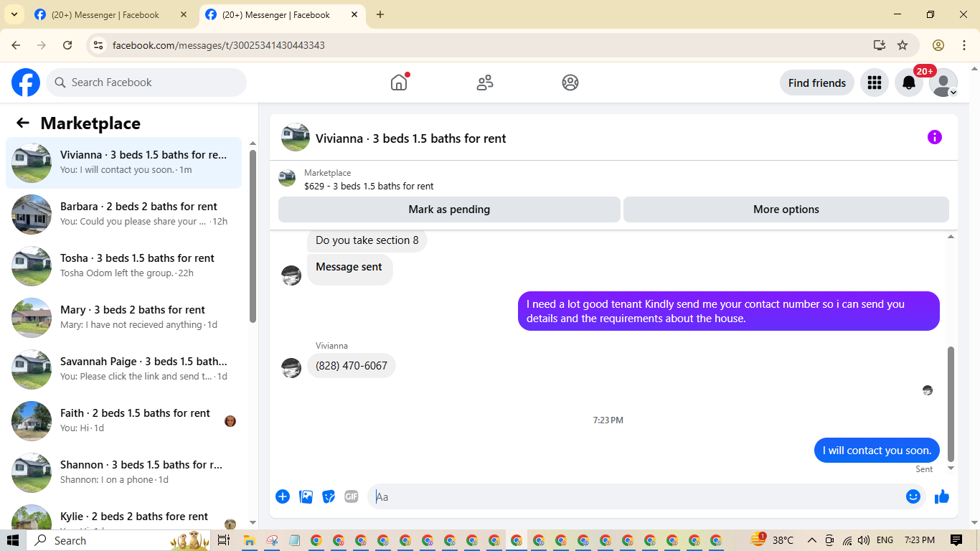The height and width of the screenshot is (551, 980).
Task: Click the More options button
Action: [x=786, y=209]
